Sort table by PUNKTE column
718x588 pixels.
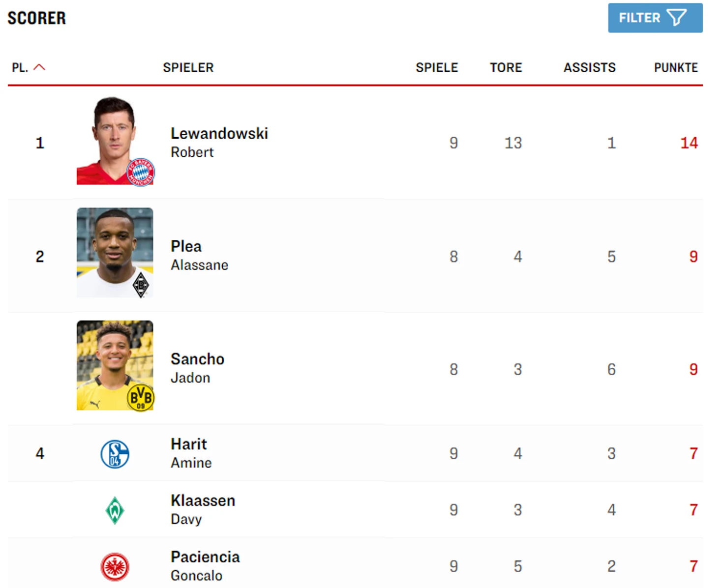click(x=676, y=67)
